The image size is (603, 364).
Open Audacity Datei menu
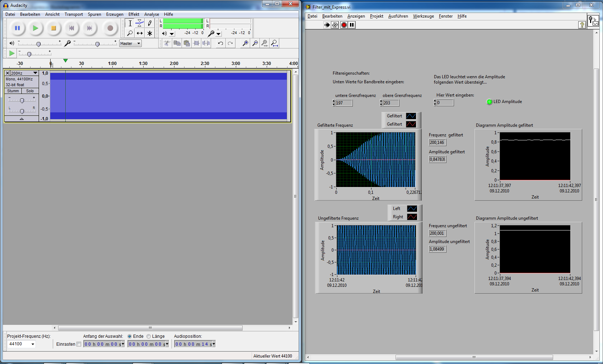point(10,14)
